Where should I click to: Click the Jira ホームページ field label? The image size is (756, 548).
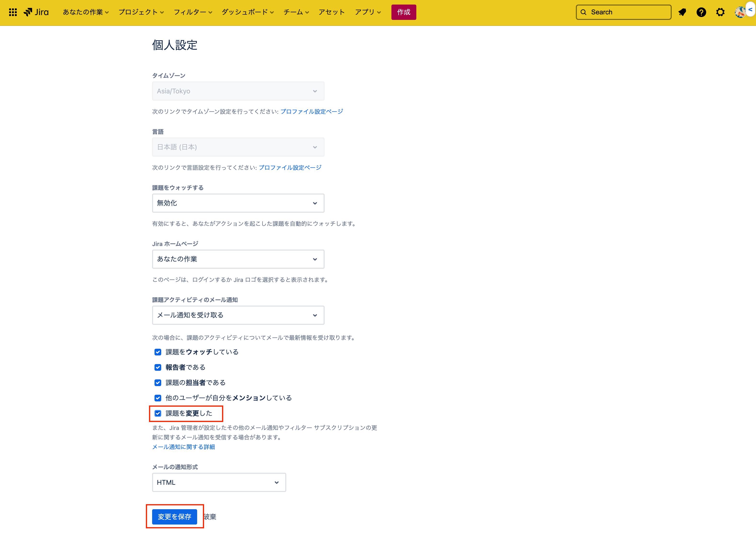pos(175,244)
